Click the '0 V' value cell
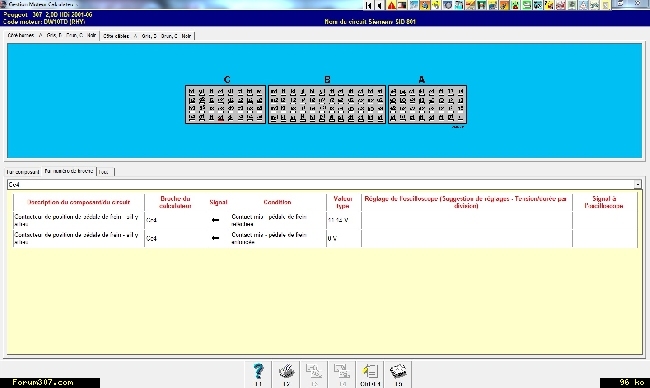 (x=332, y=238)
